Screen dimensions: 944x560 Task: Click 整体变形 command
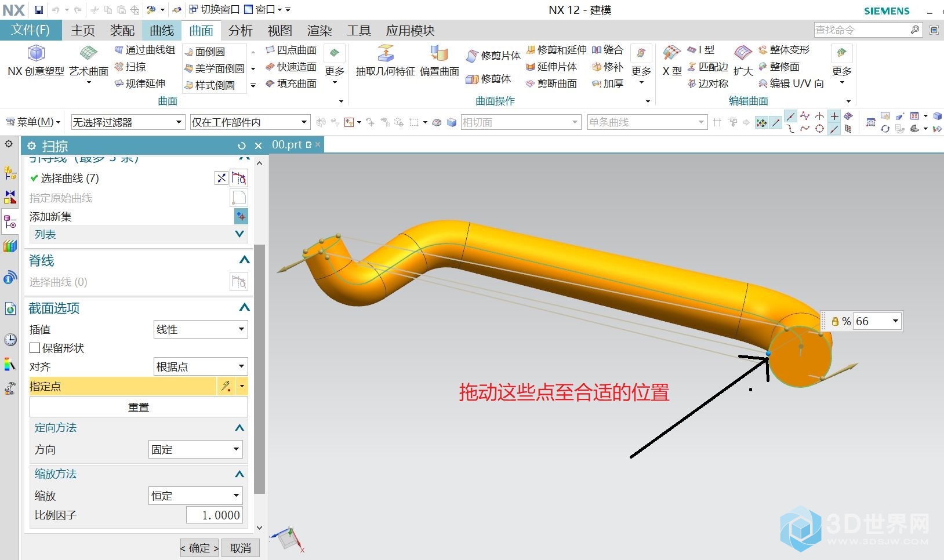point(784,50)
